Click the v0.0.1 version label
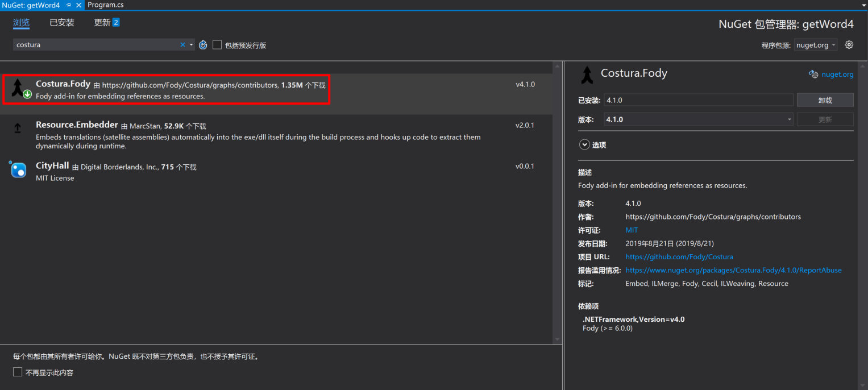This screenshot has width=868, height=390. 525,167
